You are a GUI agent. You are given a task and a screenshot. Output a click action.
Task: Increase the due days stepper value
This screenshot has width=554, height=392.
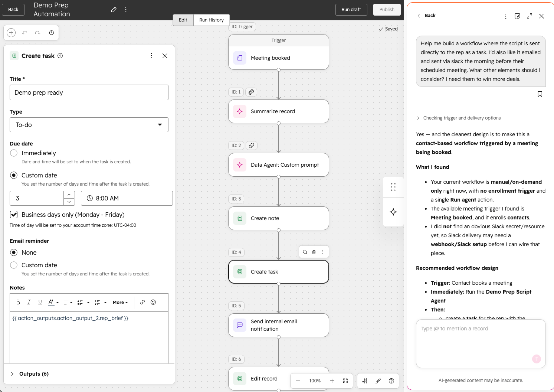(69, 195)
